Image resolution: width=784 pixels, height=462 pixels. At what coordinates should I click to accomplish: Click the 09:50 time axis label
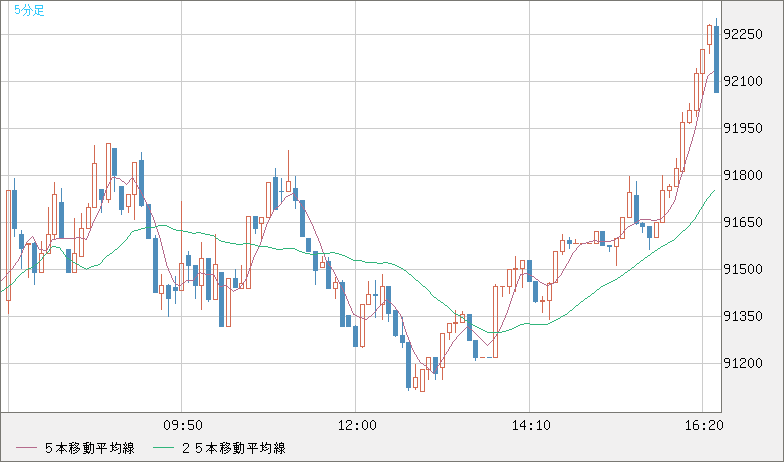coord(183,426)
